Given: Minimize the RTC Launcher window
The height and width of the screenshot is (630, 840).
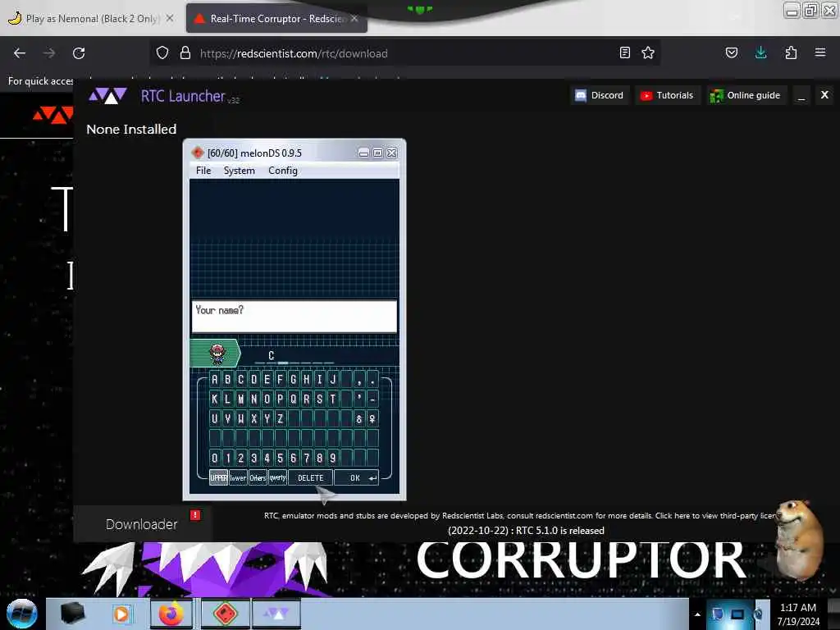Looking at the screenshot, I should pos(801,95).
